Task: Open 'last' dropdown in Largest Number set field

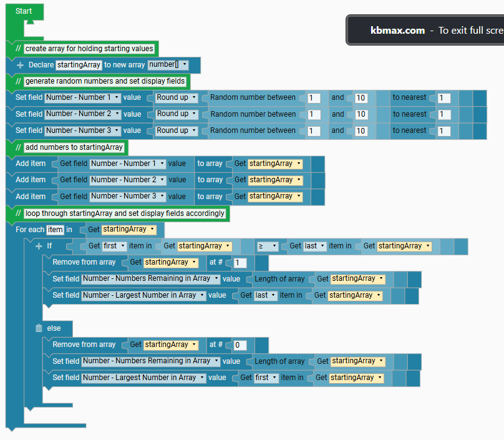Action: pyautogui.click(x=266, y=295)
